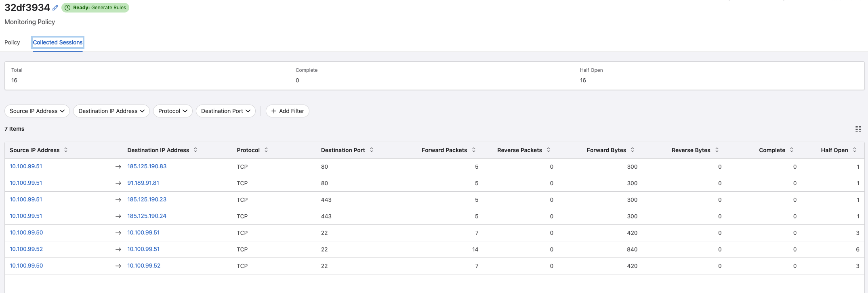This screenshot has width=868, height=293.
Task: Sort by Forward Bytes sort icon
Action: [x=633, y=150]
